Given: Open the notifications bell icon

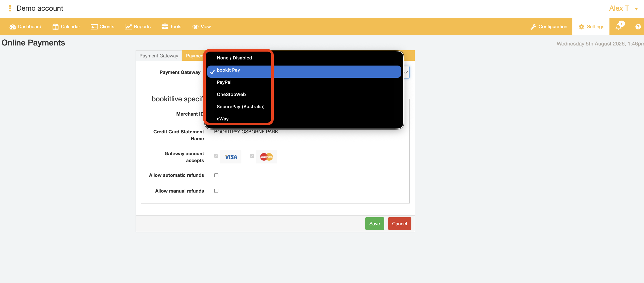Looking at the screenshot, I should click(618, 27).
